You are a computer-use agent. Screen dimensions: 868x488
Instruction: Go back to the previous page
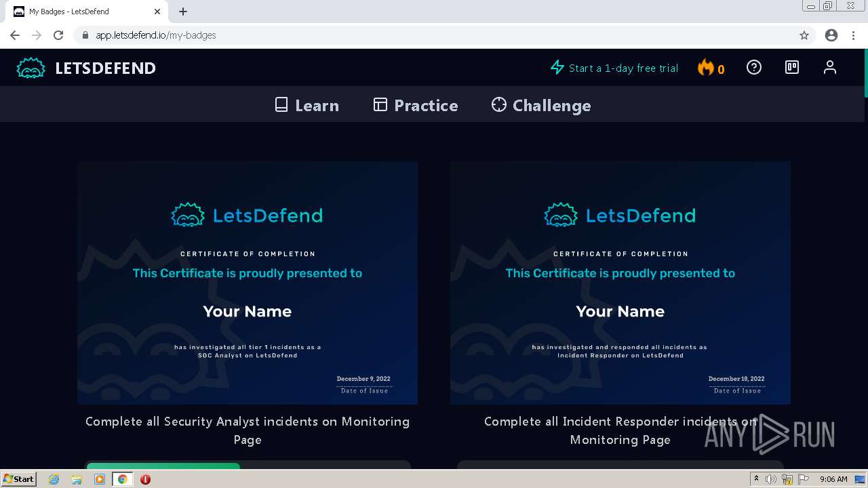[15, 35]
